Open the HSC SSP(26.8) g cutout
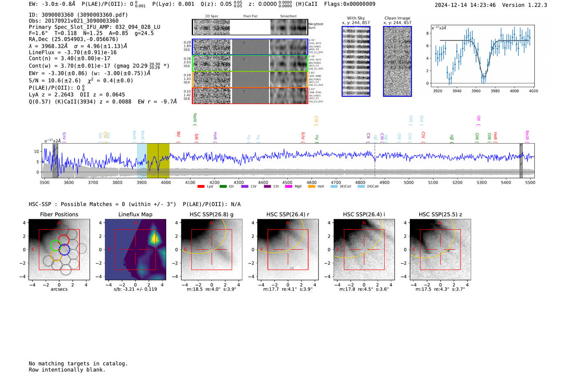The image size is (576, 392). tap(211, 250)
